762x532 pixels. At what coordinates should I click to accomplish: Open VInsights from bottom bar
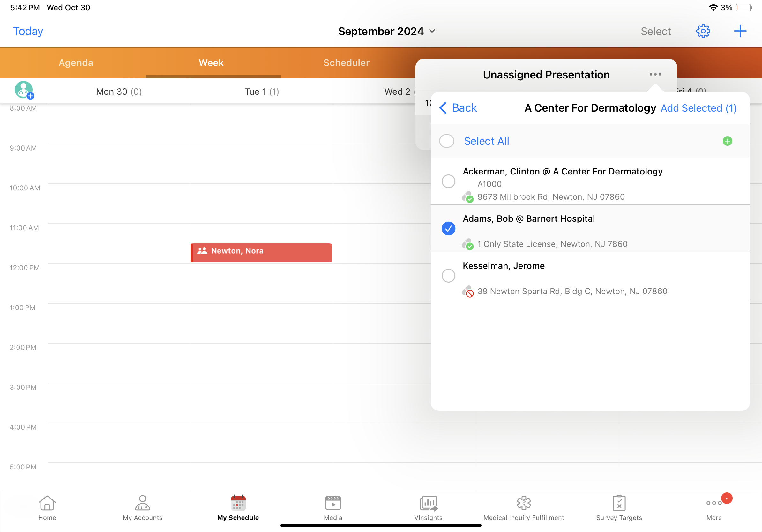428,503
